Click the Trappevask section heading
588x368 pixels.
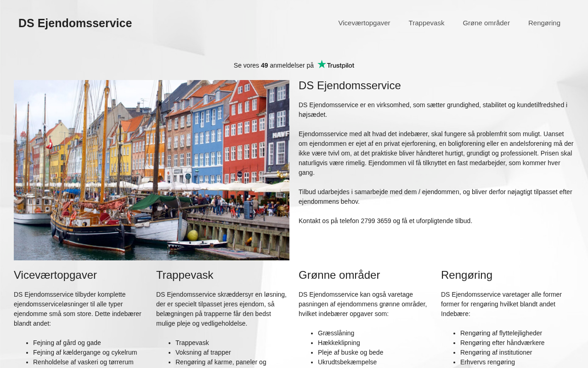[185, 275]
